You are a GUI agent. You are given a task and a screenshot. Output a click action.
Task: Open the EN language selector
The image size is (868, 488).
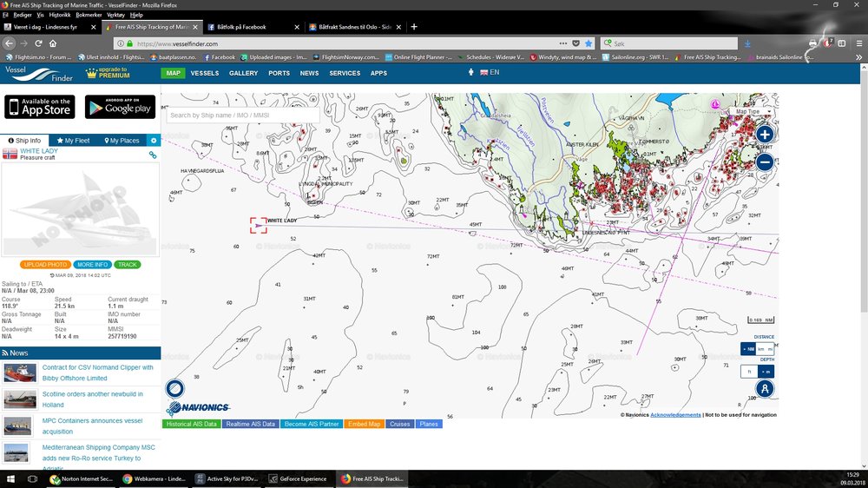[x=490, y=73]
